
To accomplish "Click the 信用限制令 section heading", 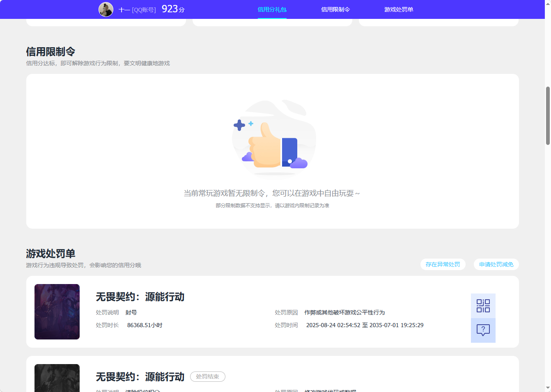I will coord(51,52).
